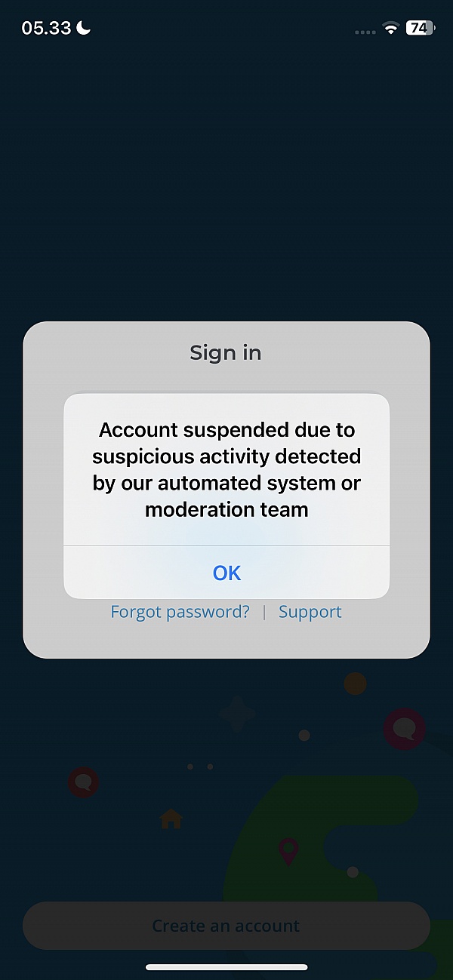Screen dimensions: 453x980
Task: Click the two small grey dots
Action: coord(200,766)
